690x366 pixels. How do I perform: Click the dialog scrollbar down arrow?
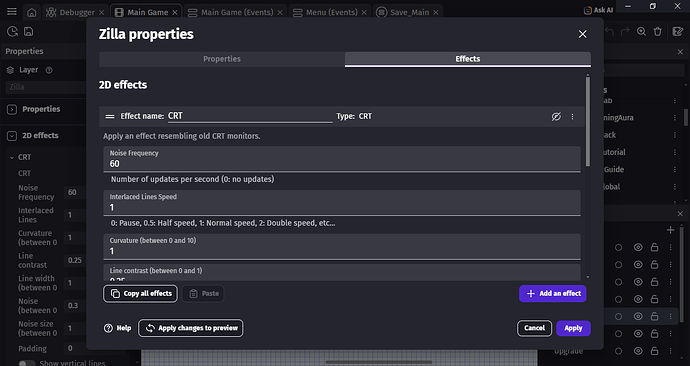(x=587, y=277)
